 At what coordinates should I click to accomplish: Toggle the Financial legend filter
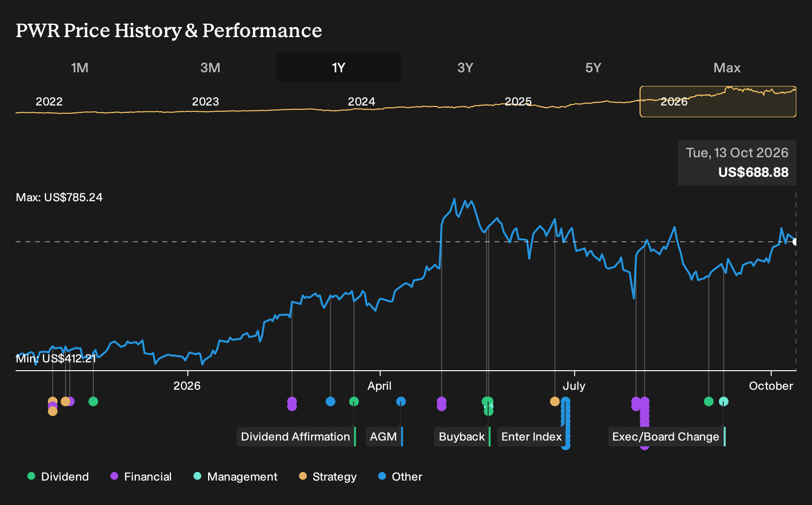coord(141,477)
